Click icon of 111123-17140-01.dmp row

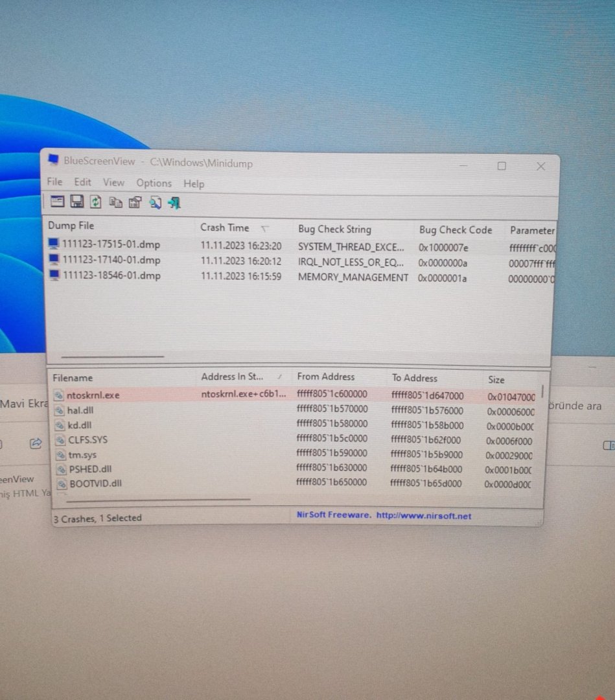pyautogui.click(x=54, y=259)
